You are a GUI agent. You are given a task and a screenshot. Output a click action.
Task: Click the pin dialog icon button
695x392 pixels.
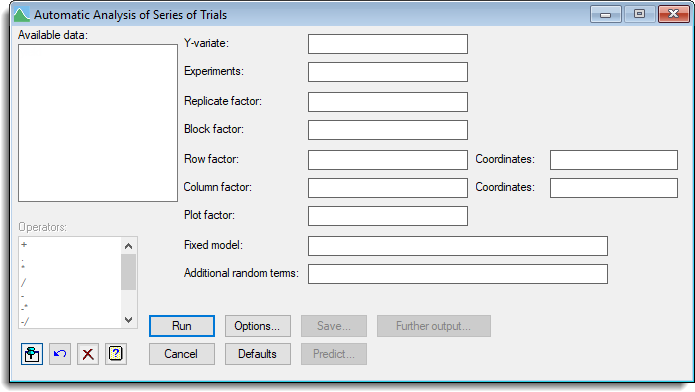[x=32, y=354]
